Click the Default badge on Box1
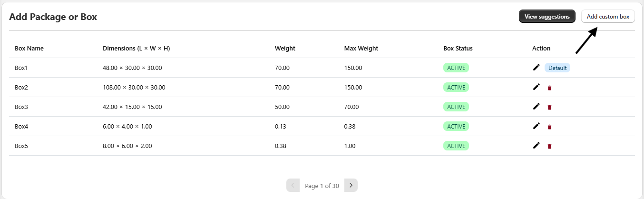Viewport: 644px width, 199px height. pyautogui.click(x=557, y=68)
